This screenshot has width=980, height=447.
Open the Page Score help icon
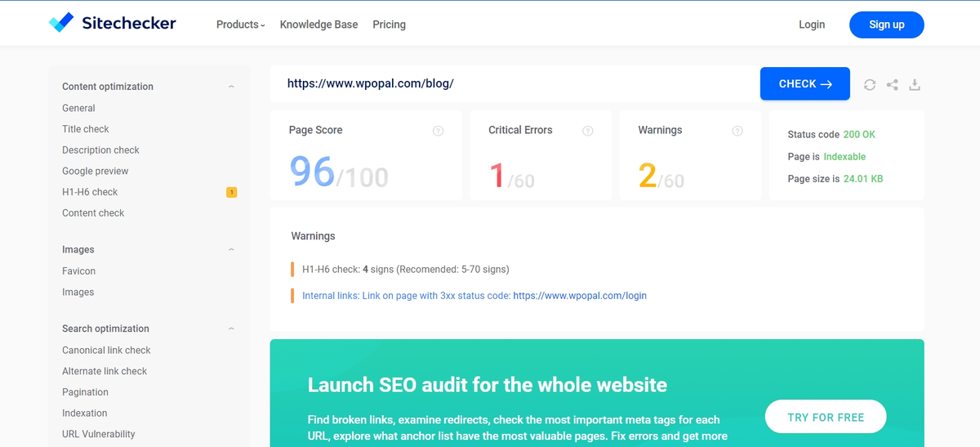[x=439, y=131]
